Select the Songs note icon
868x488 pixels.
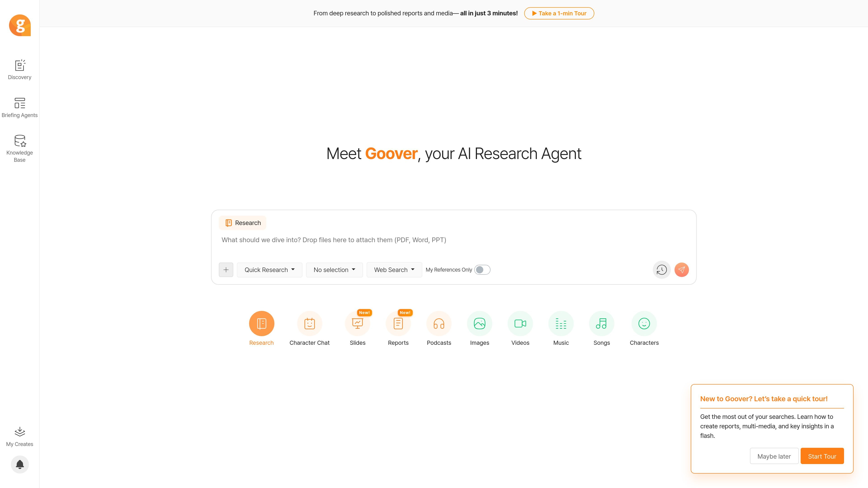tap(601, 324)
